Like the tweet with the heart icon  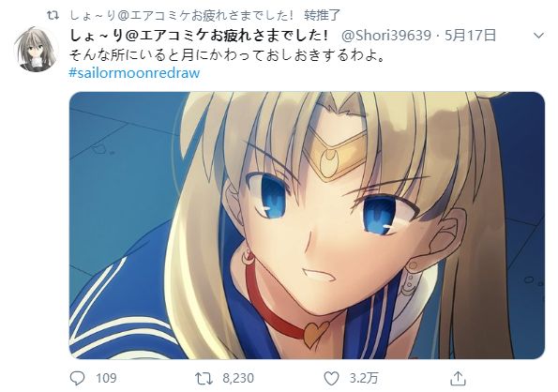(331, 379)
